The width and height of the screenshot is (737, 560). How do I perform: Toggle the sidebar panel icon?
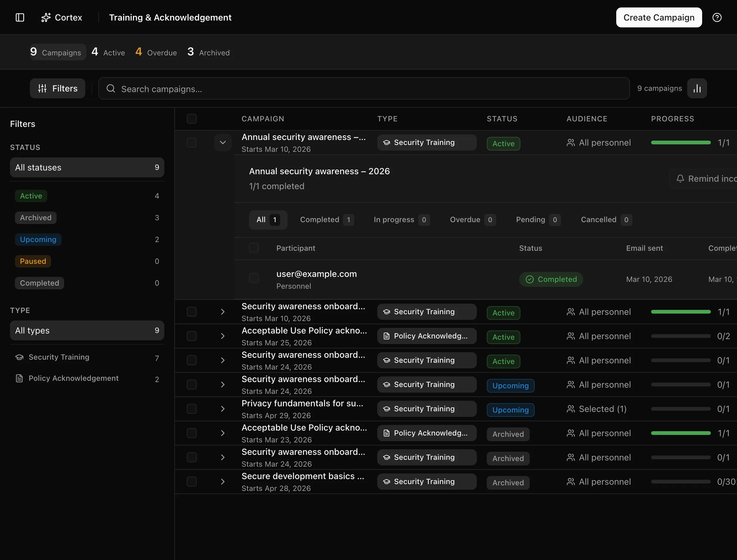click(x=20, y=17)
